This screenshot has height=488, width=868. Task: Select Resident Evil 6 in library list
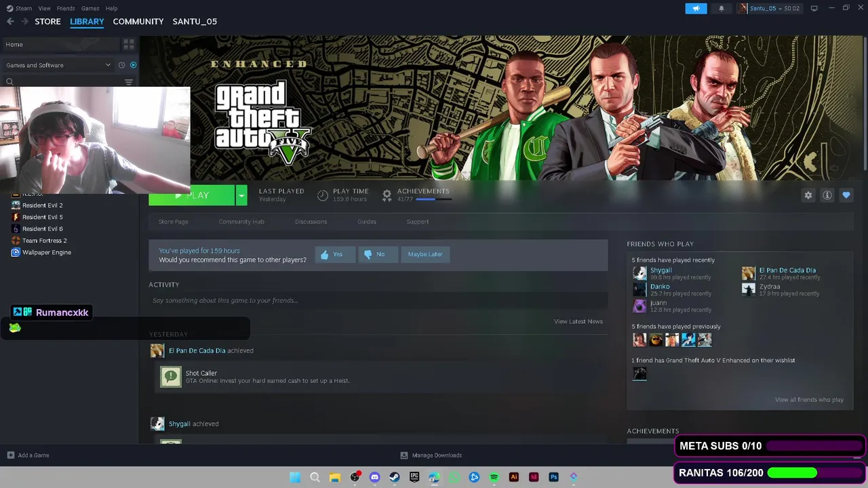point(42,229)
